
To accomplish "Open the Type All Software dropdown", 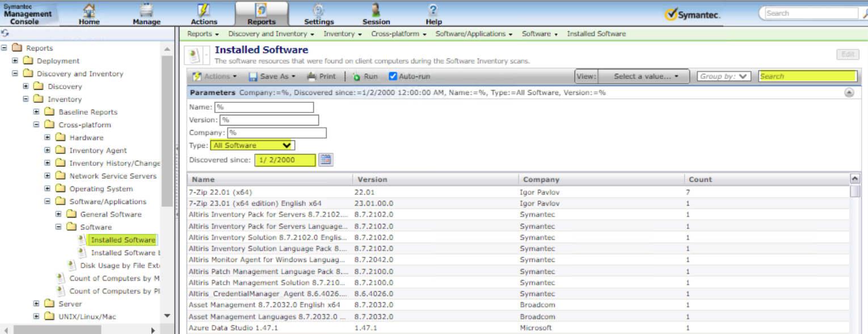I will point(251,145).
